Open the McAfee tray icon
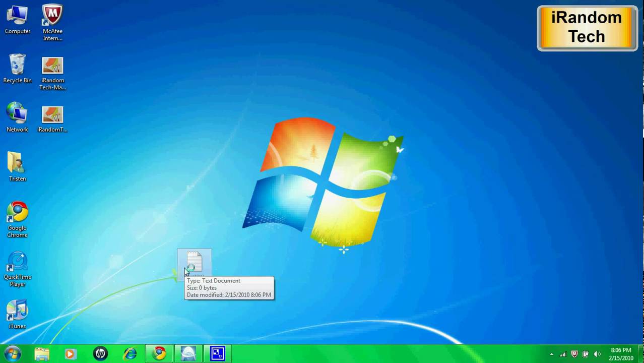The width and height of the screenshot is (644, 363). (574, 354)
